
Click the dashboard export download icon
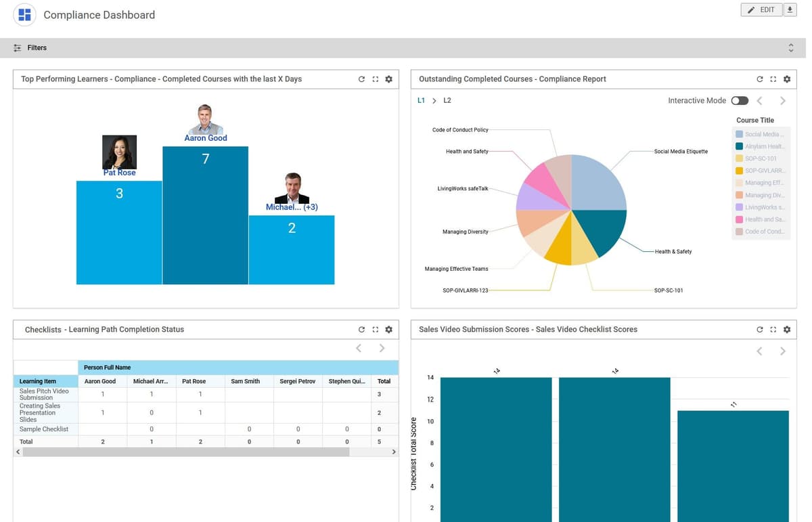pos(790,9)
